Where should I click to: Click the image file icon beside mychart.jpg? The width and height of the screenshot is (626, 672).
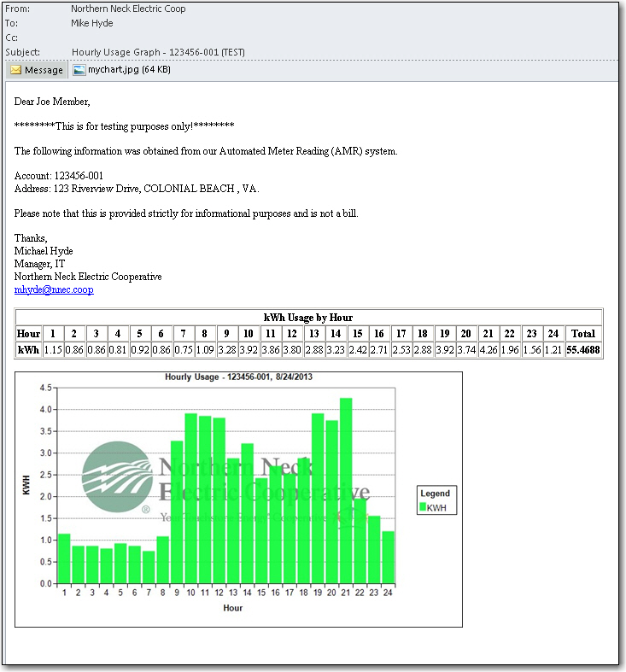(79, 70)
